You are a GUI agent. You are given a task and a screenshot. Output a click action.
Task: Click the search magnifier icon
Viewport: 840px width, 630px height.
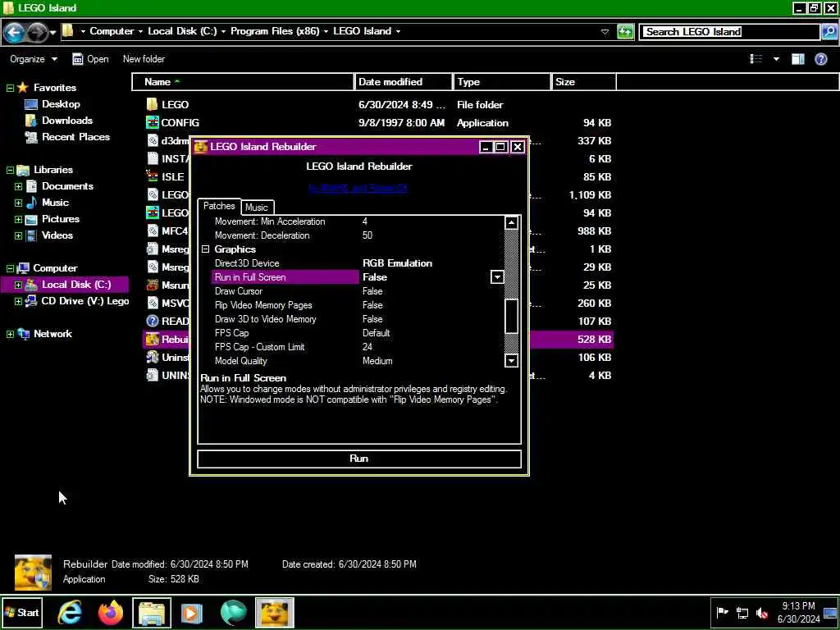[829, 32]
